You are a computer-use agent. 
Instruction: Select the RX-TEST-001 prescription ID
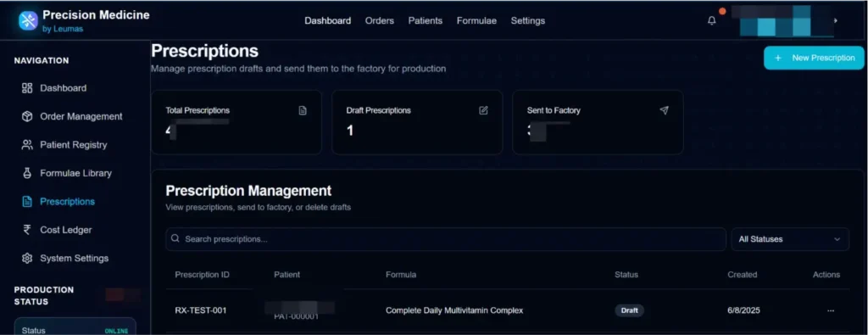pyautogui.click(x=201, y=310)
